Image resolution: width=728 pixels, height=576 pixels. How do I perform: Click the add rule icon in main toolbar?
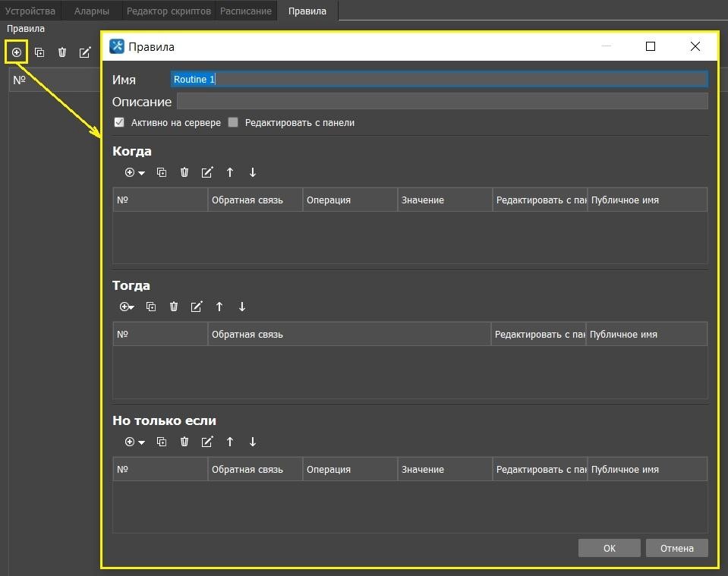click(16, 52)
